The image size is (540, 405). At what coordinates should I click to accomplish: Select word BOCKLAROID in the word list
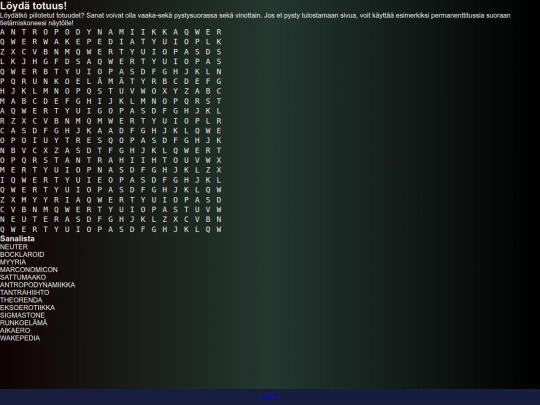pyautogui.click(x=22, y=254)
